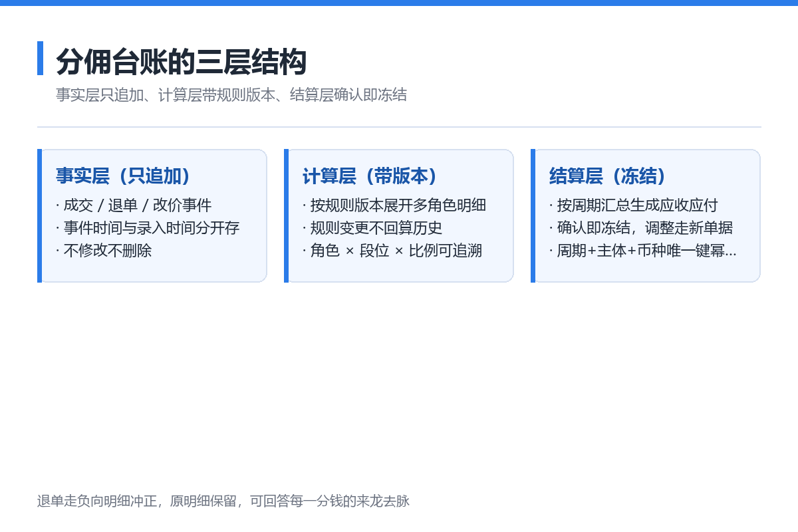Click the bullet 不修改不删除

click(x=104, y=251)
